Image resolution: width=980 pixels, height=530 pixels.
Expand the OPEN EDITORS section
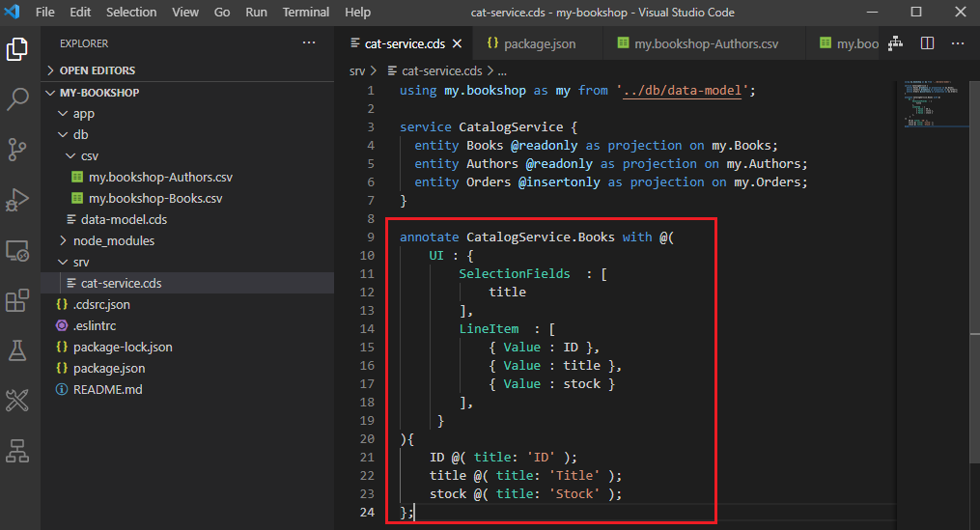(97, 70)
